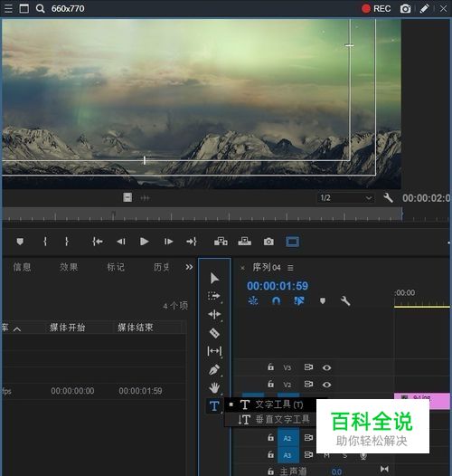
Task: Open the 历史 panel tab
Action: pyautogui.click(x=162, y=267)
